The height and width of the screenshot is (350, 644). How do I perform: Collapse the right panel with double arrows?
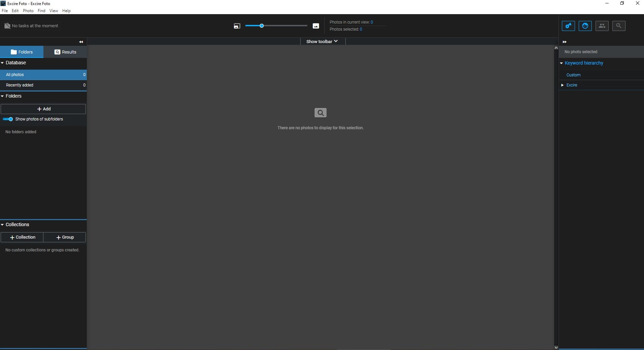click(x=565, y=42)
